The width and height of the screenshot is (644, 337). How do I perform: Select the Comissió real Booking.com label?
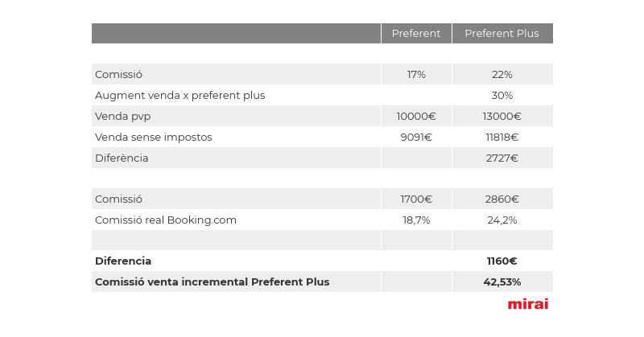pyautogui.click(x=166, y=220)
